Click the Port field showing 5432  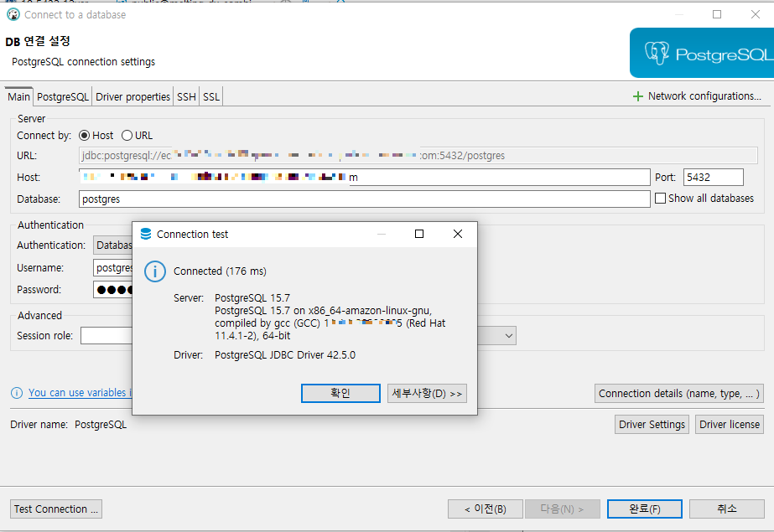pos(714,178)
